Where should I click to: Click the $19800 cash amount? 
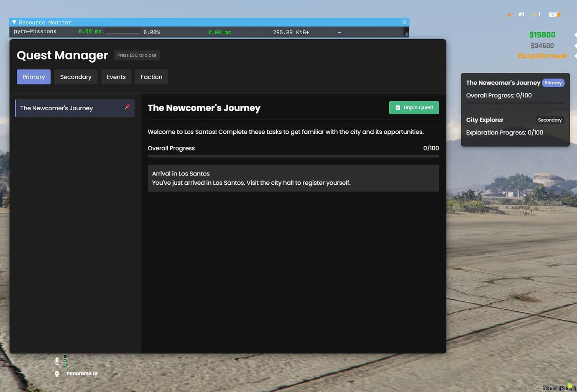(542, 35)
